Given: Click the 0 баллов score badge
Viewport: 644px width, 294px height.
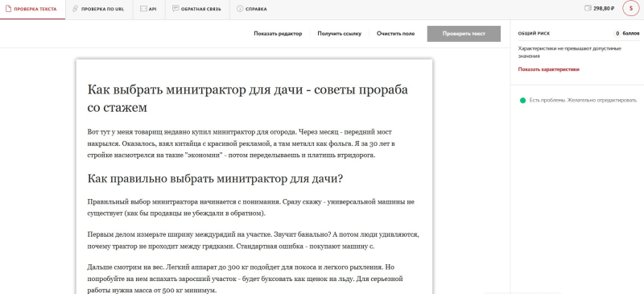Looking at the screenshot, I should (x=626, y=34).
